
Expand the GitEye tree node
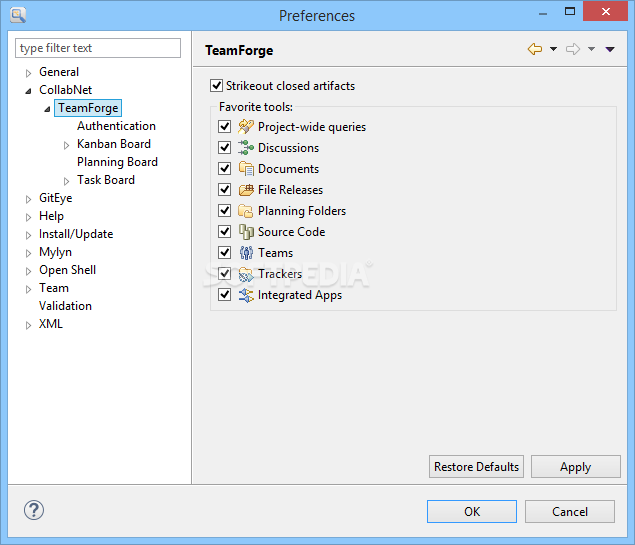pos(28,199)
